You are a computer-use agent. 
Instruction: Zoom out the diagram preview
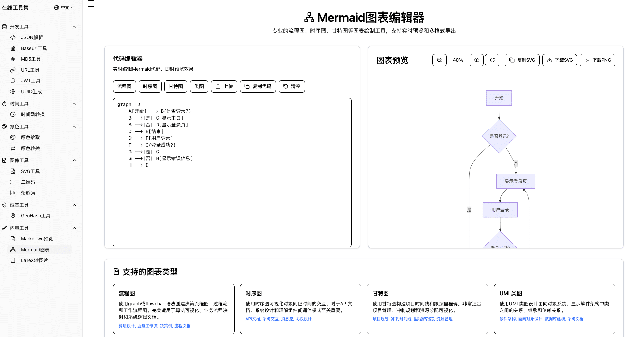pyautogui.click(x=439, y=60)
